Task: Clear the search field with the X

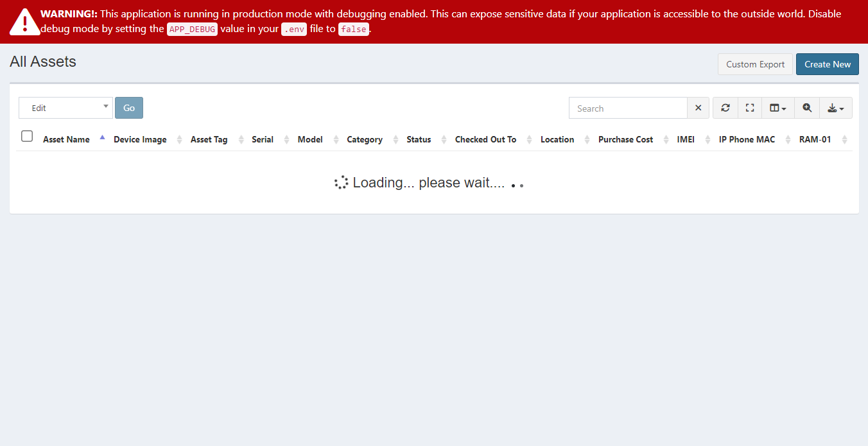Action: (x=698, y=108)
